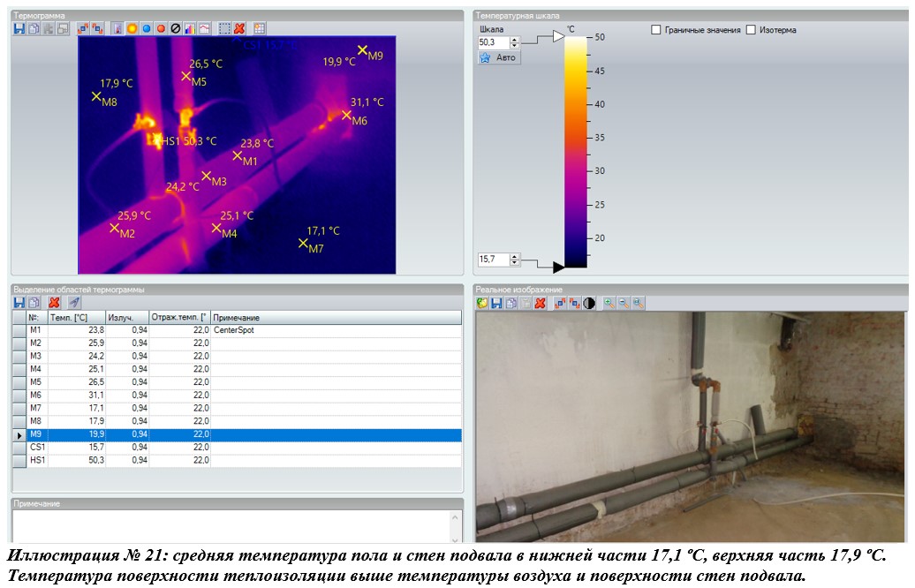Delete the real image with red X
The image size is (915, 588).
point(541,303)
